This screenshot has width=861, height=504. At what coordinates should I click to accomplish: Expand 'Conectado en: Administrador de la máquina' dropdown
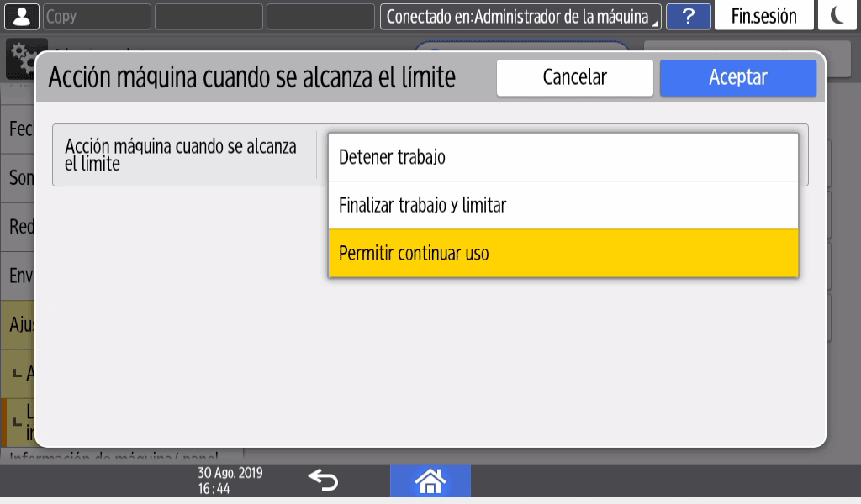[520, 16]
